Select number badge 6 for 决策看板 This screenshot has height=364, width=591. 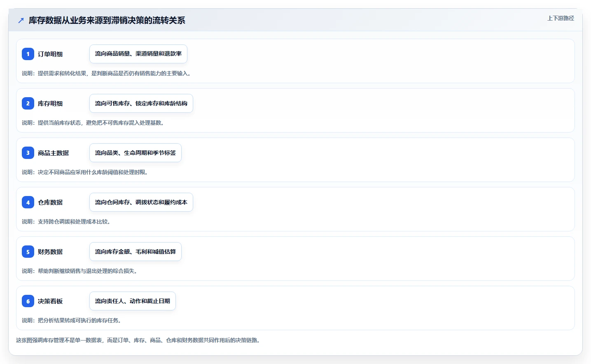pyautogui.click(x=28, y=301)
